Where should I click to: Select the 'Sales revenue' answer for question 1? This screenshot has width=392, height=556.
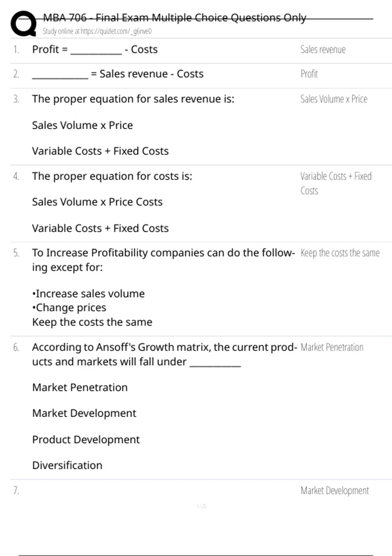(323, 49)
